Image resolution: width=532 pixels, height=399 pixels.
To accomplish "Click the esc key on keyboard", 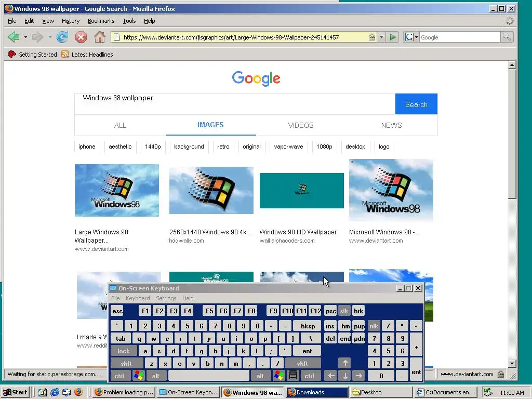I will [x=117, y=311].
